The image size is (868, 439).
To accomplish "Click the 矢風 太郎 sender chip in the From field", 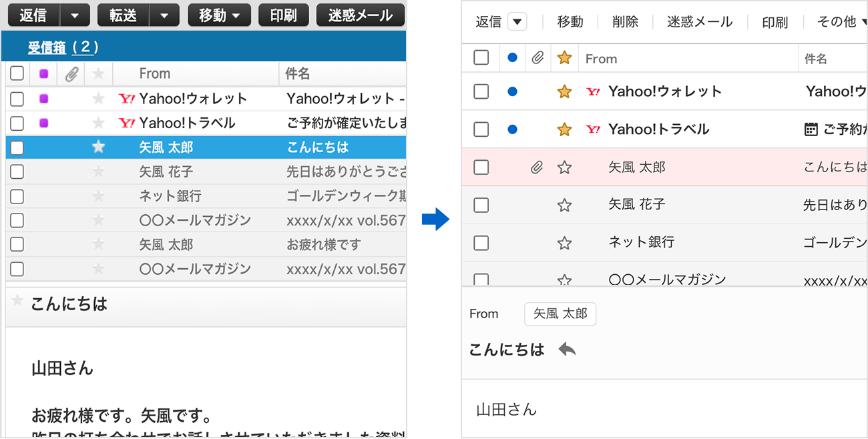I will click(x=560, y=314).
